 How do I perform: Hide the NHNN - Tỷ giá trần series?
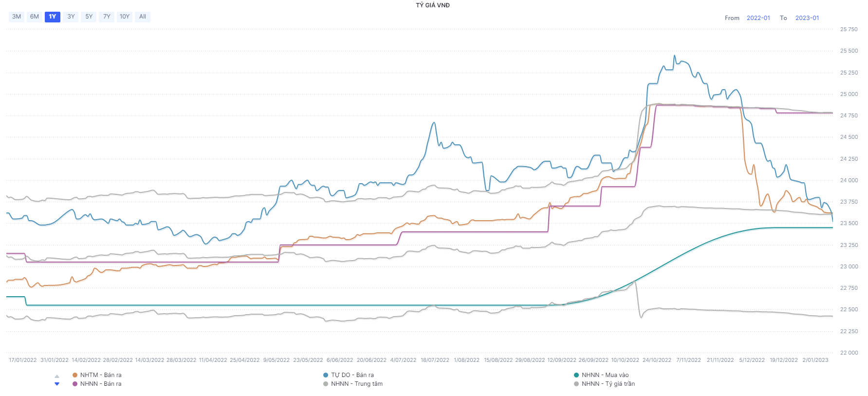tap(608, 384)
